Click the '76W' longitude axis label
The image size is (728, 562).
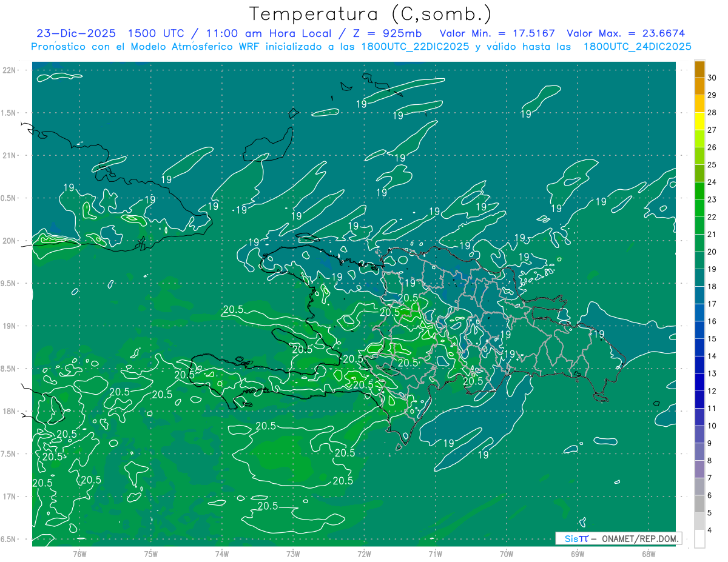(79, 554)
